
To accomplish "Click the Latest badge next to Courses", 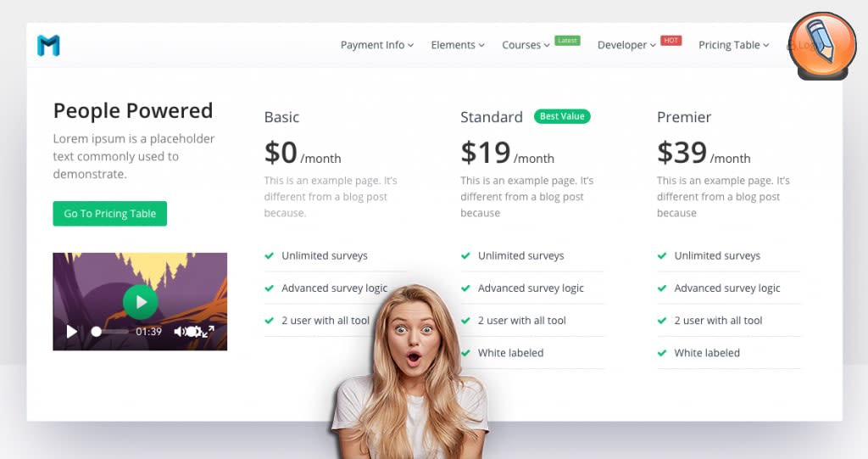I will [x=567, y=41].
